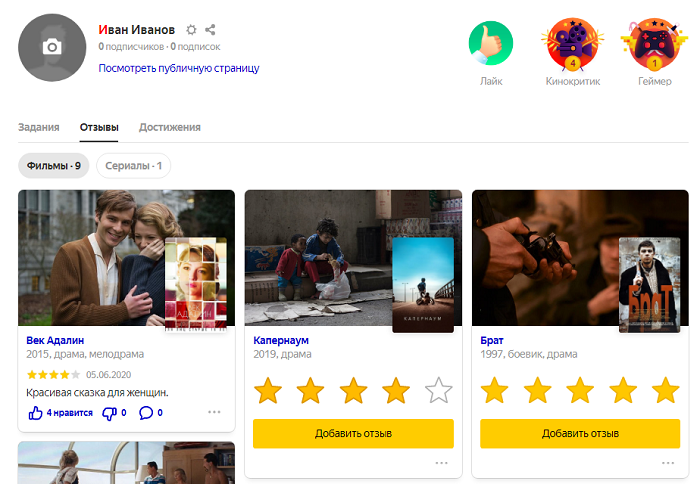The image size is (700, 484).
Task: Click Посмотреть публичную страницу link
Action: (179, 68)
